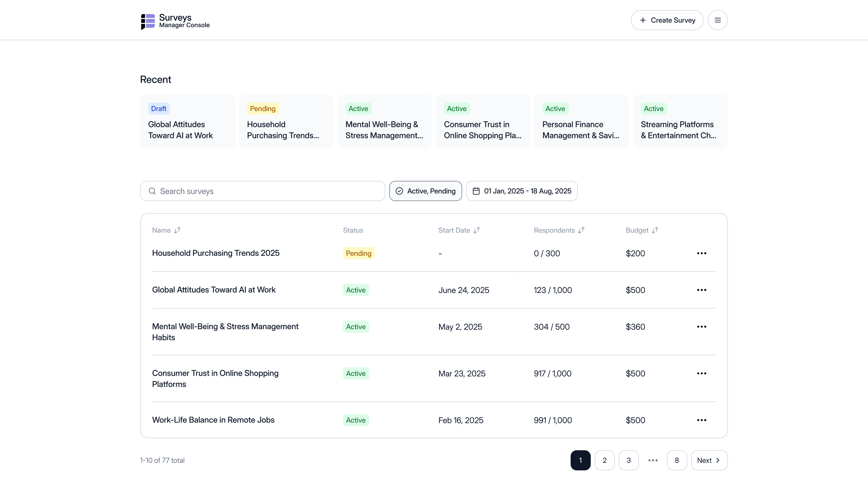Click Next to advance pagination
Viewport: 868px width, 498px height.
tap(709, 460)
